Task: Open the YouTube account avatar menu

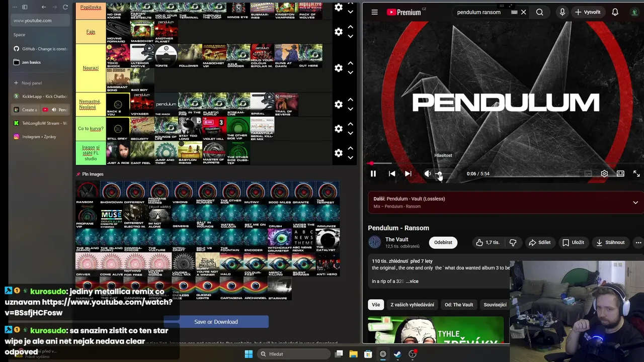Action: point(635,12)
